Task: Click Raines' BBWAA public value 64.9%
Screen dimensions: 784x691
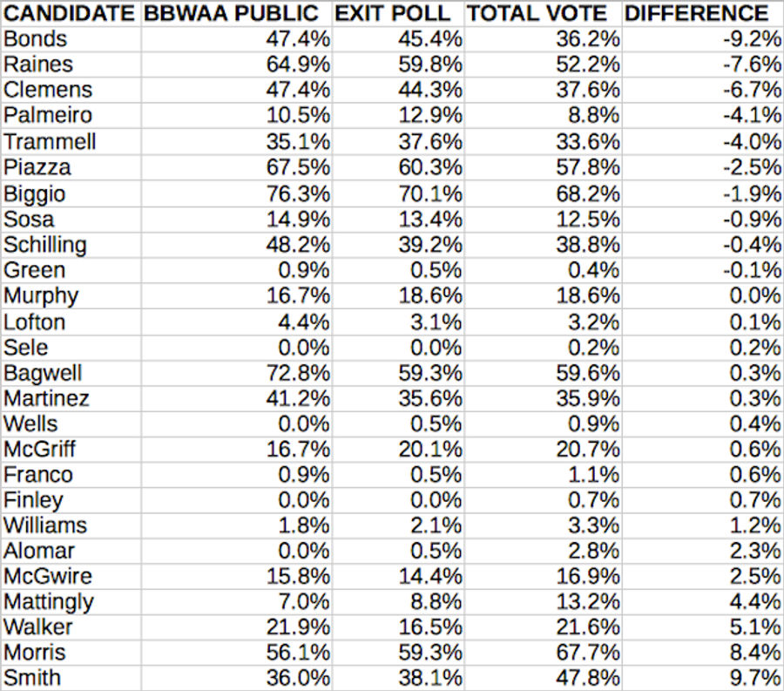Action: coord(236,64)
